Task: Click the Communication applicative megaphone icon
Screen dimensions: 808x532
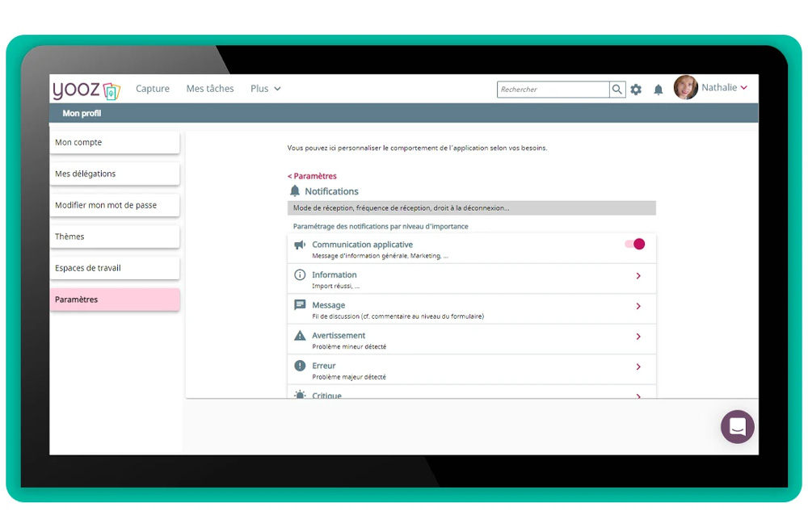Action: [x=300, y=245]
